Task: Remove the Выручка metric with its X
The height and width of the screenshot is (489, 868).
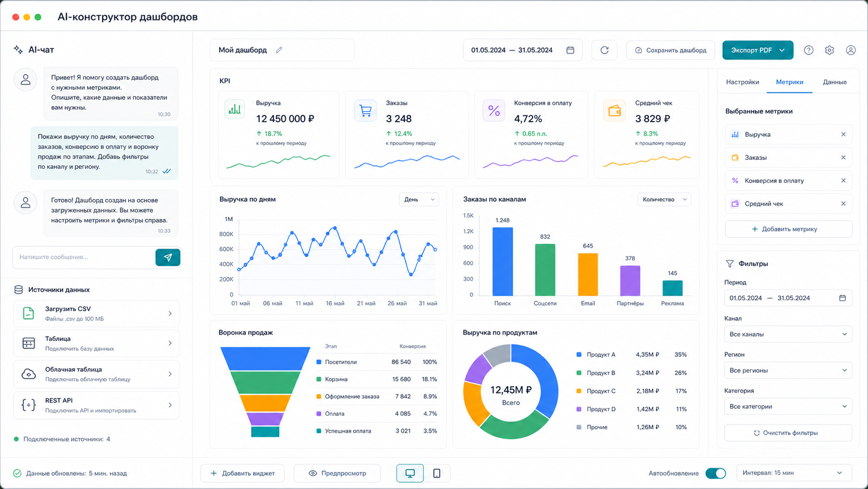Action: click(843, 134)
